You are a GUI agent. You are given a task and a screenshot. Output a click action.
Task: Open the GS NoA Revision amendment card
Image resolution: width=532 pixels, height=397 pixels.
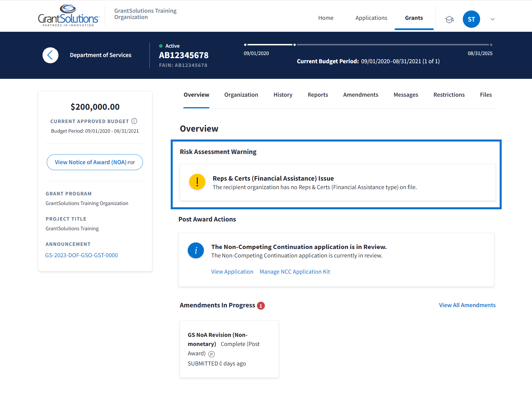(x=229, y=349)
